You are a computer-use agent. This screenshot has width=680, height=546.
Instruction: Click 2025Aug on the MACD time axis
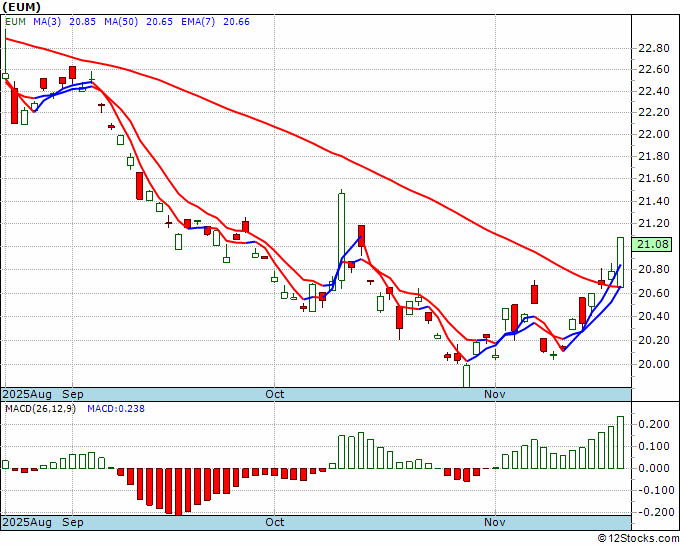27,522
